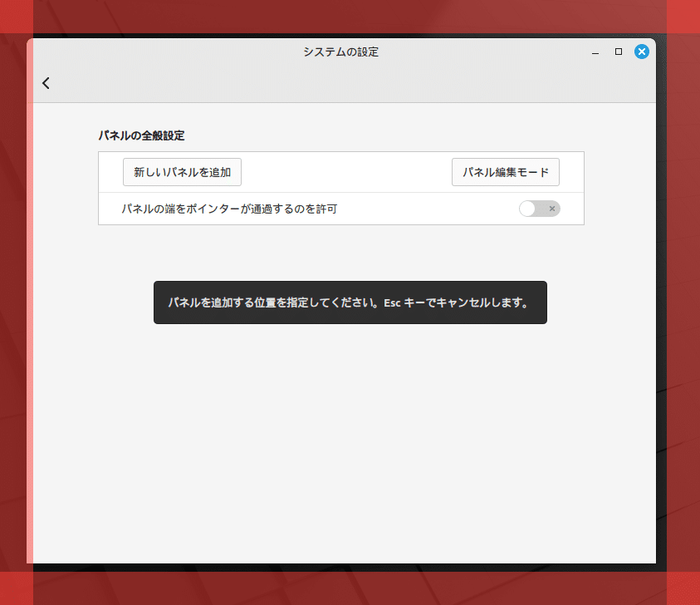The height and width of the screenshot is (605, 700).
Task: Close the システムの設定 window
Action: [642, 52]
